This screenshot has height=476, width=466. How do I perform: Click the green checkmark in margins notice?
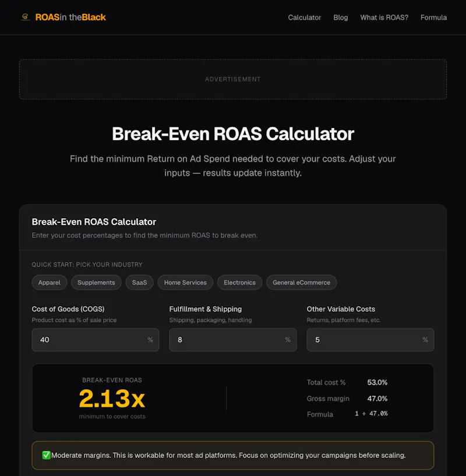(46, 455)
